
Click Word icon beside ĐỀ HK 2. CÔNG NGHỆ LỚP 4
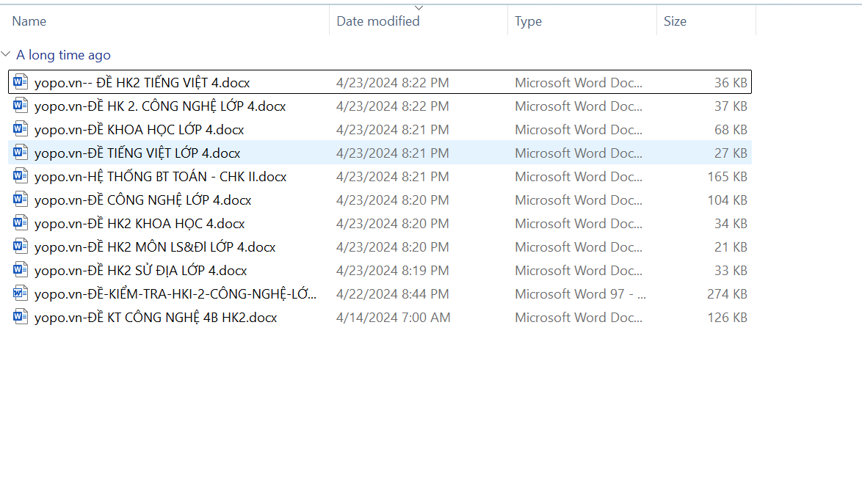click(x=21, y=106)
